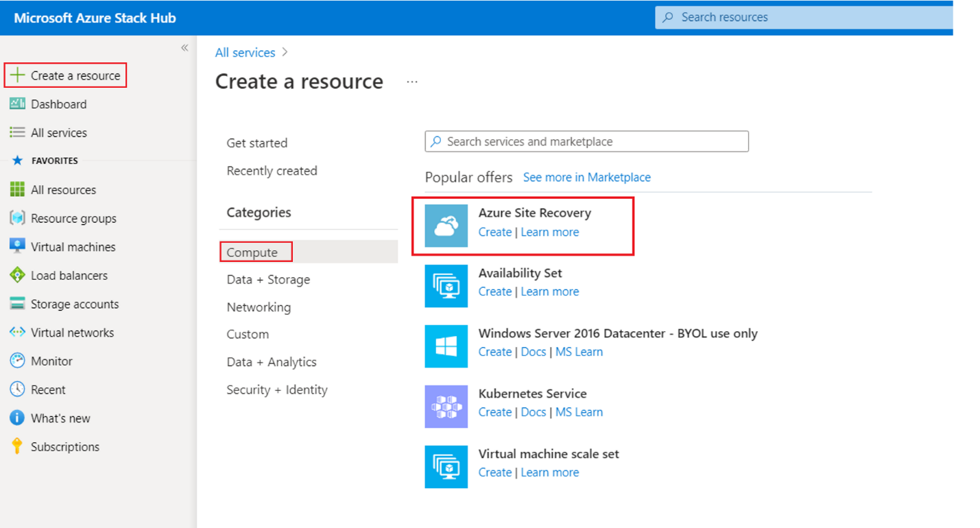Open the Data + Storage category
This screenshot has height=528, width=980.
coord(268,280)
